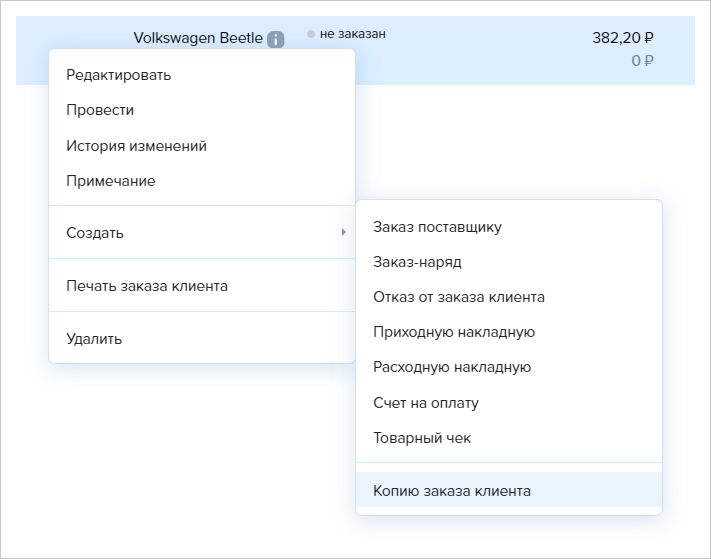The image size is (711, 559).
Task: Choose Провести in the context menu
Action: [100, 110]
